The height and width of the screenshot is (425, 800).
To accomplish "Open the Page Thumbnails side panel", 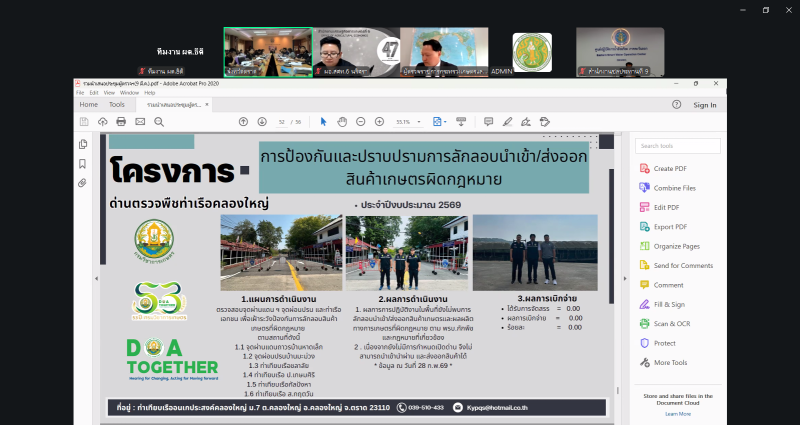I will click(82, 144).
